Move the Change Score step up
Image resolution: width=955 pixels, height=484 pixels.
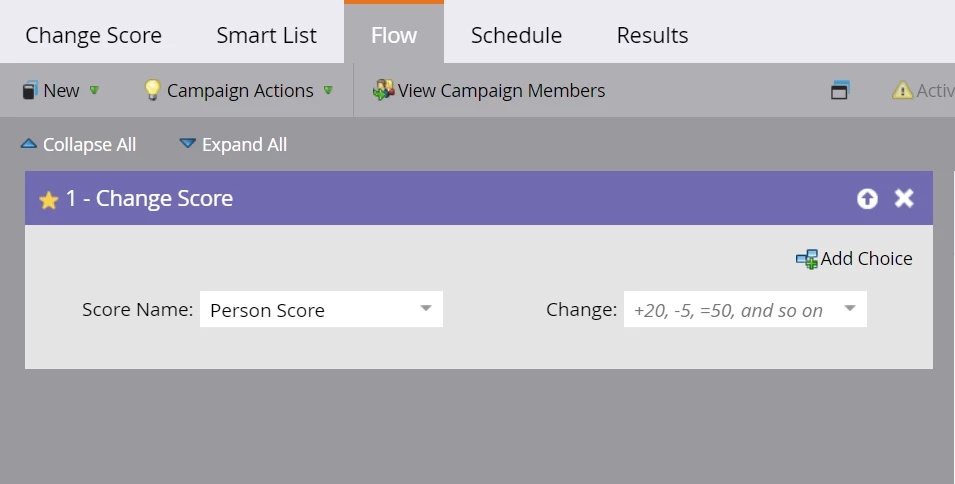tap(867, 199)
